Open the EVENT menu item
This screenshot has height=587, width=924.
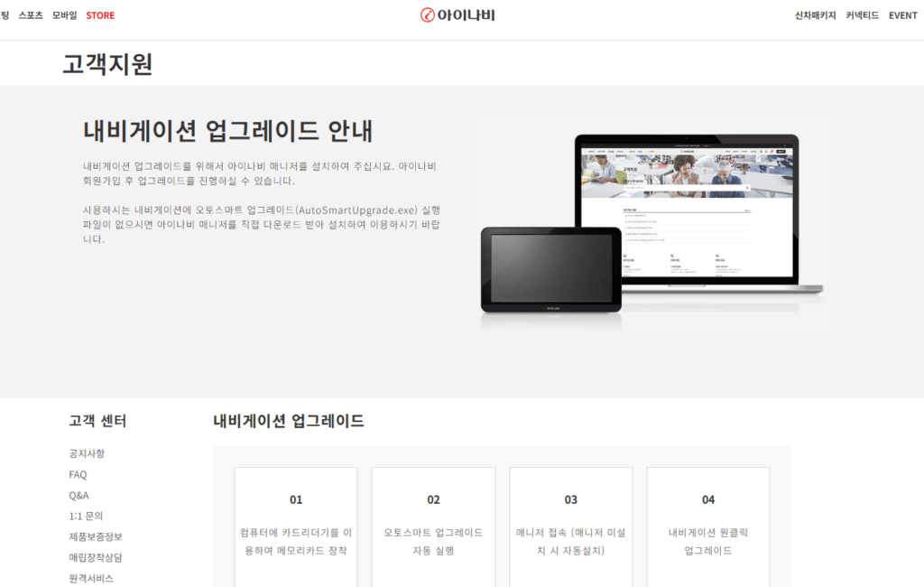pyautogui.click(x=902, y=15)
